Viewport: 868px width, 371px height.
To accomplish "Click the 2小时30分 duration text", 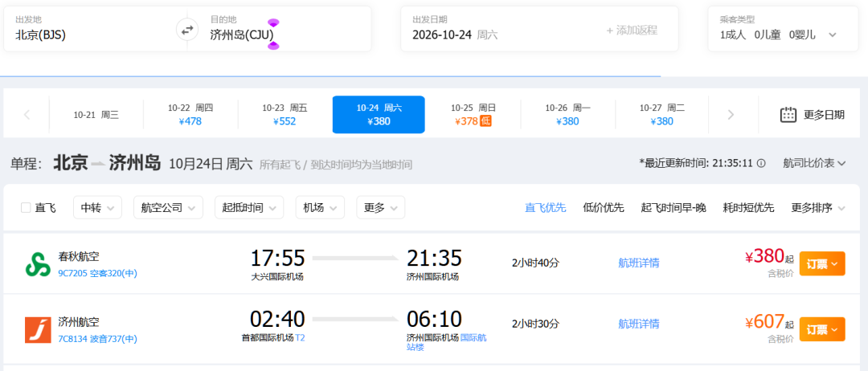I will point(535,324).
